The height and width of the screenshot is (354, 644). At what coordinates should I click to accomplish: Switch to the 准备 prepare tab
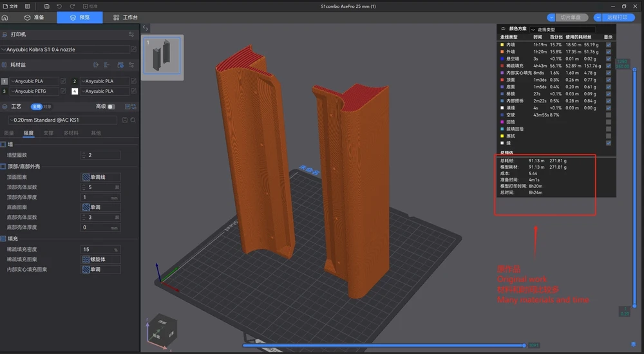[35, 17]
